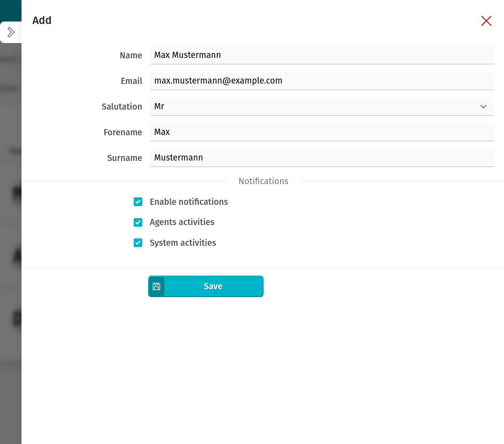Click the Salutation field label
The height and width of the screenshot is (444, 504).
coord(122,107)
